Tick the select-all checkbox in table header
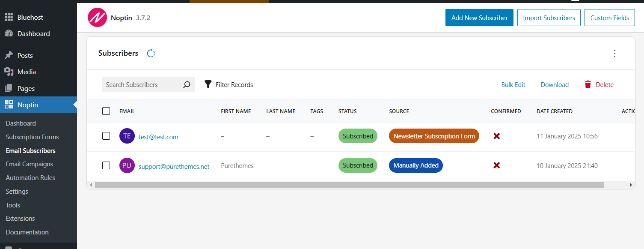This screenshot has height=249, width=644. [x=106, y=111]
